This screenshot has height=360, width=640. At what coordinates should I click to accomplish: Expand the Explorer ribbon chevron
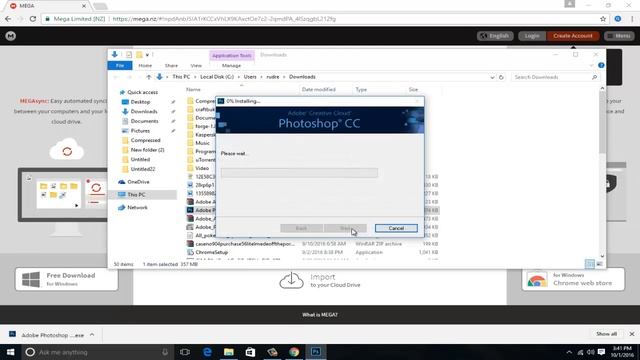pos(591,65)
